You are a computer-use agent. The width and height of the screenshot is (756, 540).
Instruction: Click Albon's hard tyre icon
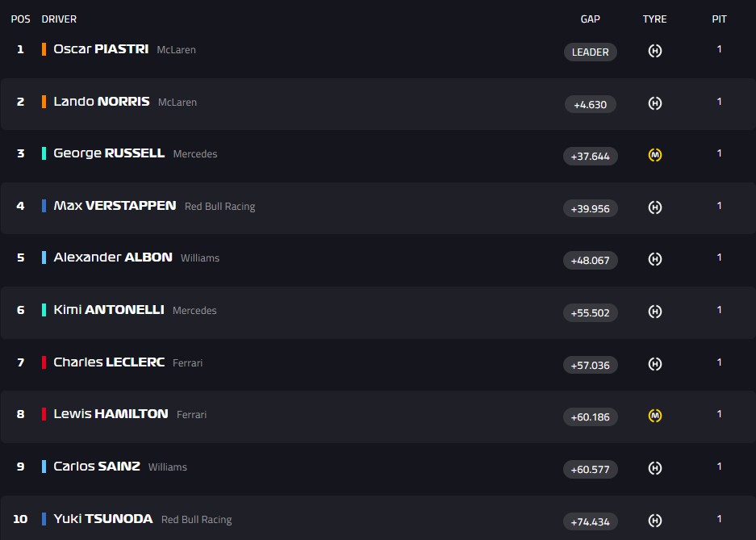655,259
